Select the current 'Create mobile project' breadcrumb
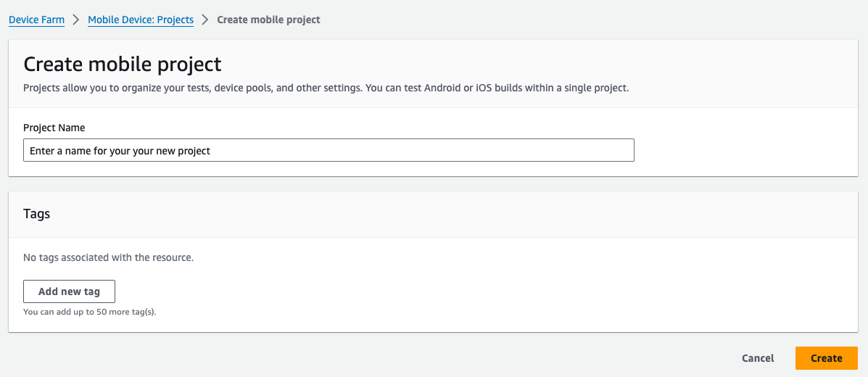The height and width of the screenshot is (377, 868). point(268,20)
